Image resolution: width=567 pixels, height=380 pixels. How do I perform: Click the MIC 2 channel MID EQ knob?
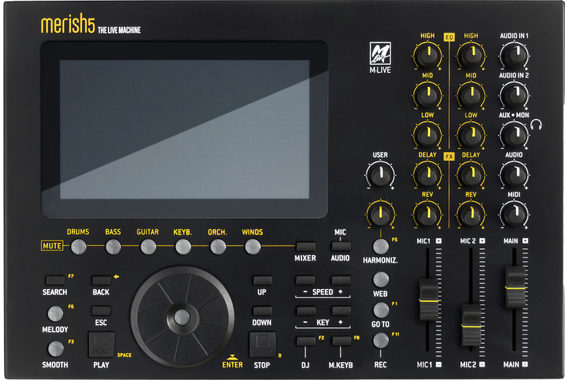471,96
